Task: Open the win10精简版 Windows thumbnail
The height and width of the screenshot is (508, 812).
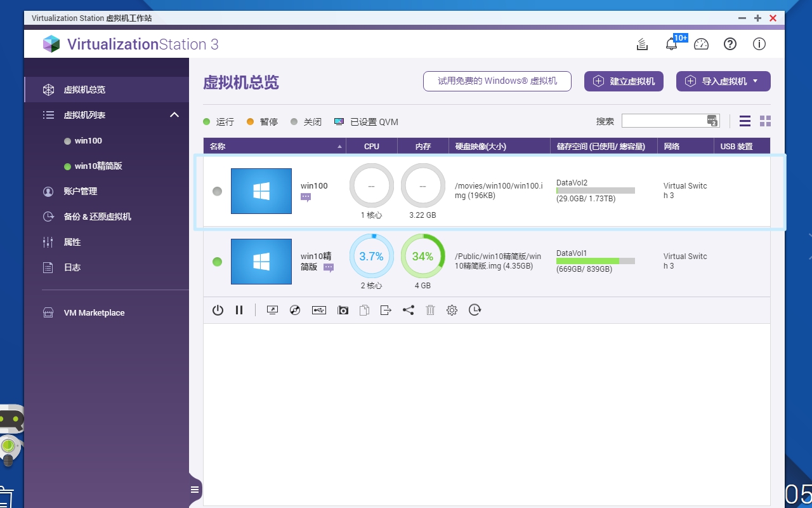Action: pos(261,262)
